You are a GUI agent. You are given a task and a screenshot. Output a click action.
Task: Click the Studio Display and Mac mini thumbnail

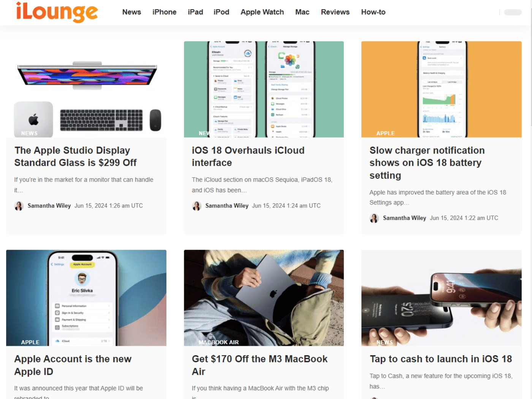click(x=86, y=89)
